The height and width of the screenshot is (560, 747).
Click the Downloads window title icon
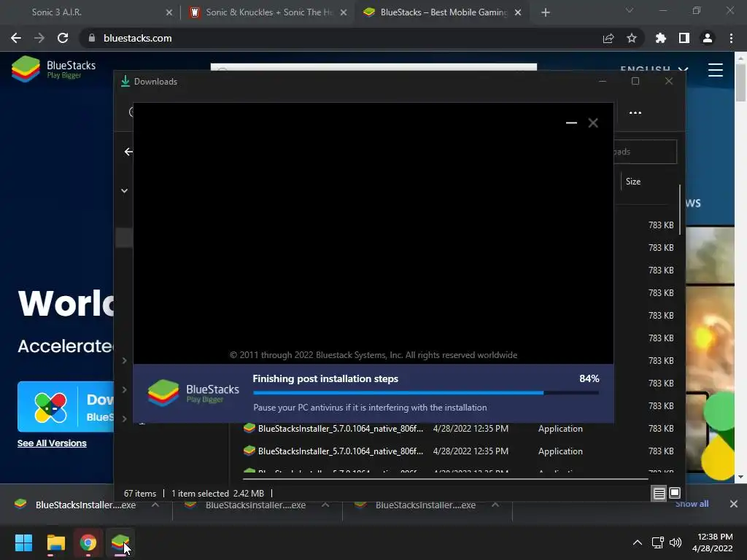click(x=125, y=81)
